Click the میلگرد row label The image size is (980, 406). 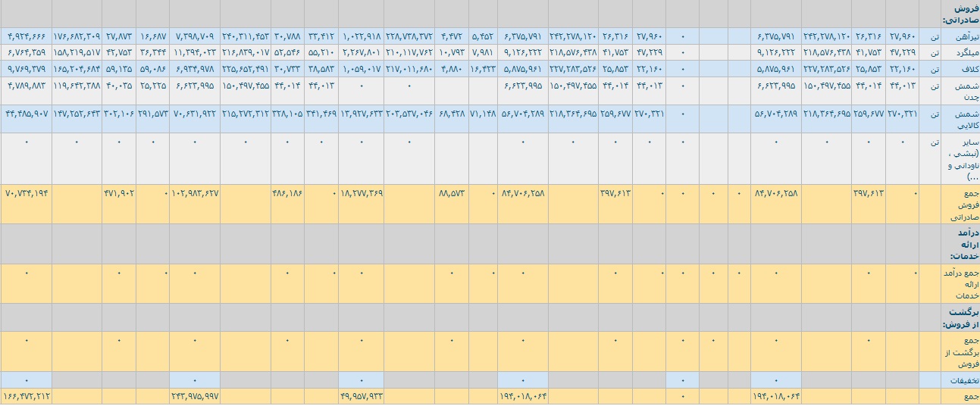[x=960, y=52]
